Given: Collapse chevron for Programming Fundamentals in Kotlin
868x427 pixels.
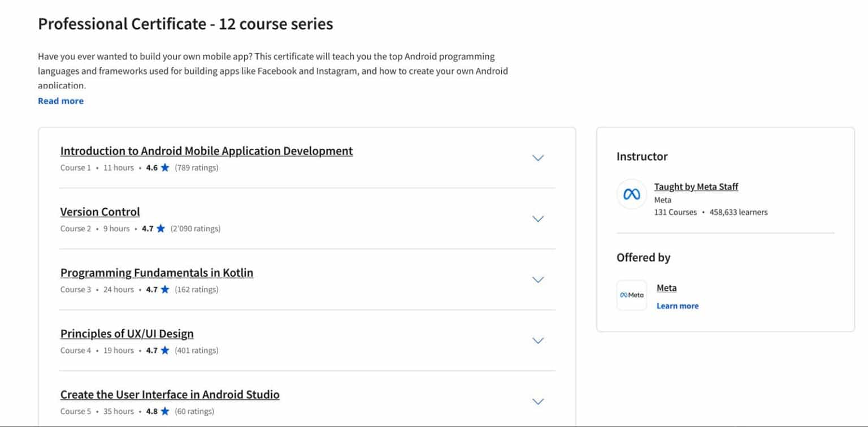Looking at the screenshot, I should point(537,279).
